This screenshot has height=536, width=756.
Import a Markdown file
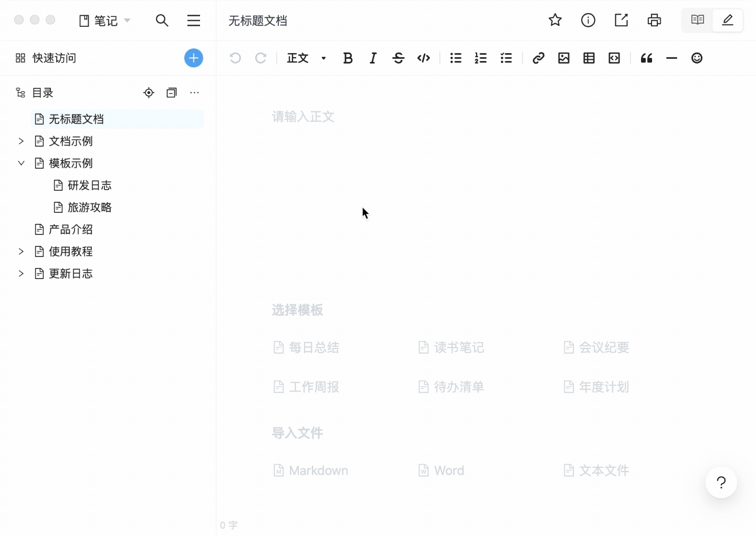310,470
